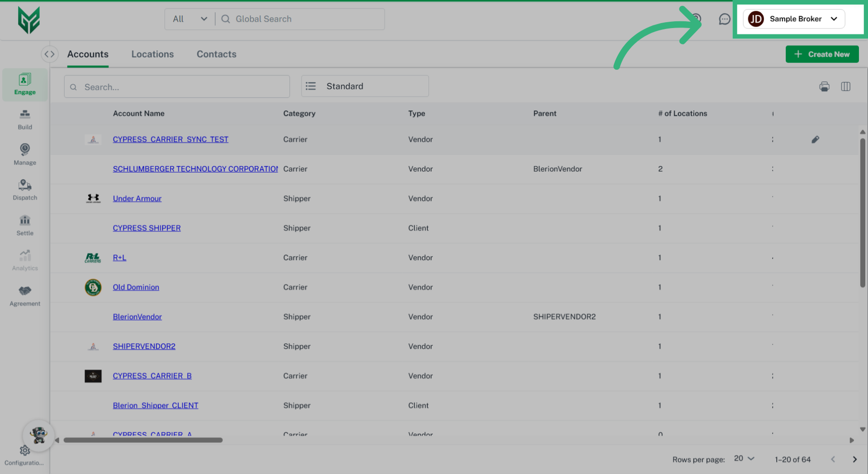The height and width of the screenshot is (474, 868).
Task: Open the Build sidebar module
Action: click(x=25, y=119)
